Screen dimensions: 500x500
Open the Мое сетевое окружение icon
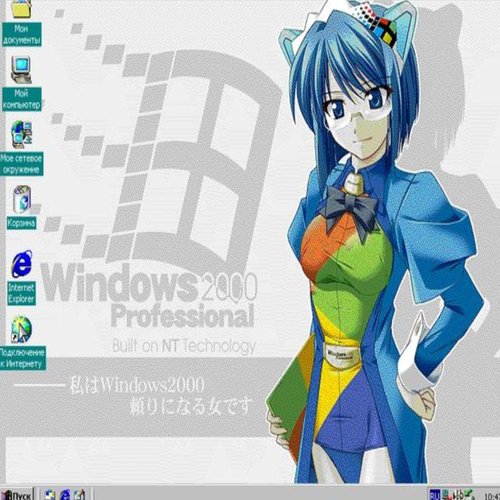pyautogui.click(x=22, y=134)
